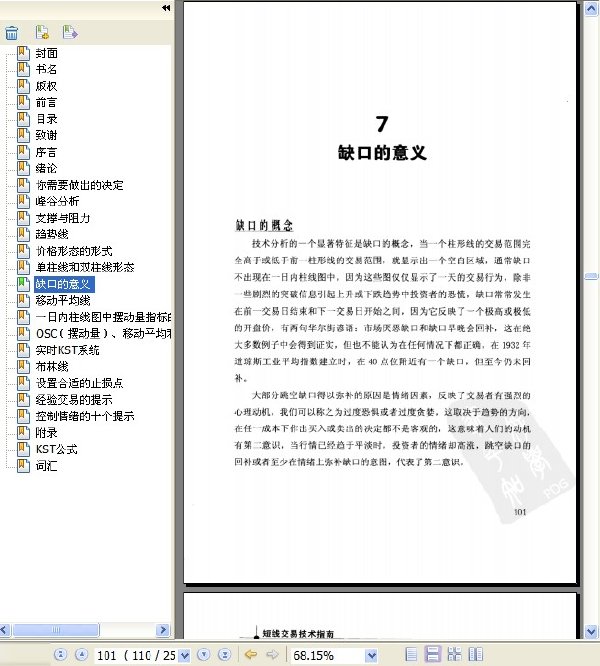This screenshot has width=600, height=666.
Task: Click the 缺口的概念 section heading
Action: (x=264, y=225)
